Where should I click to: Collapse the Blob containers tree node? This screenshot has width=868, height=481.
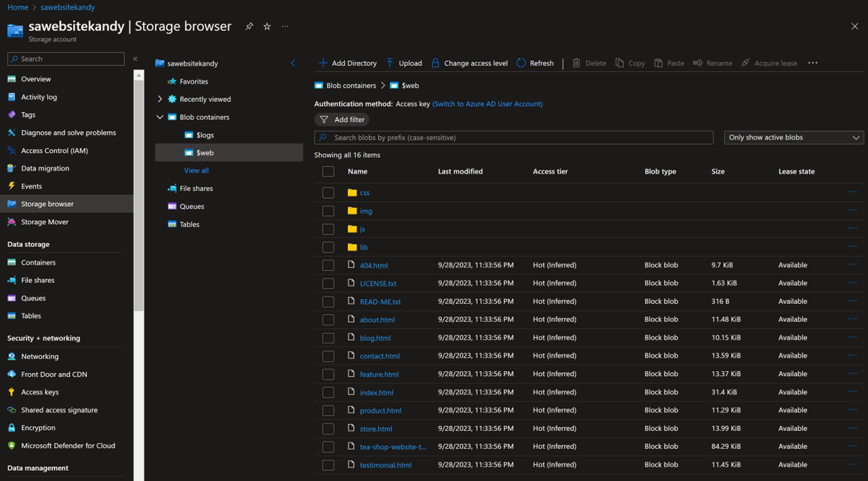[x=160, y=117]
